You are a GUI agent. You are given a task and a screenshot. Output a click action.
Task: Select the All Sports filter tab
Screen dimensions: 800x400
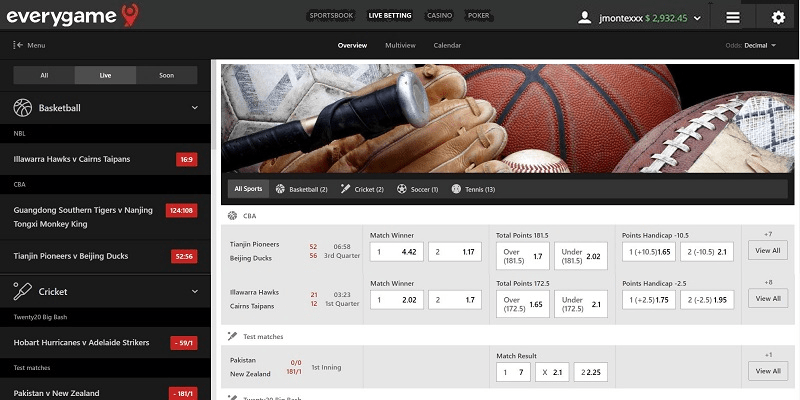[x=248, y=189]
